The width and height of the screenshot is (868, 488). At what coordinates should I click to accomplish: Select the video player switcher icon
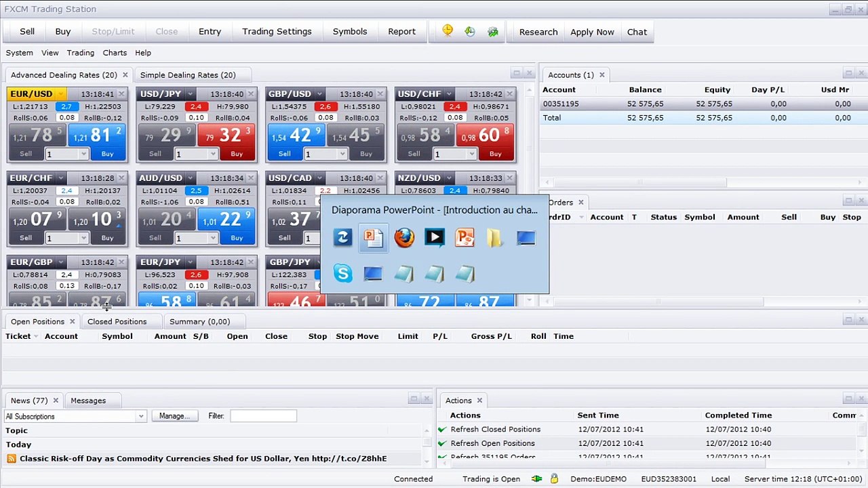click(435, 237)
